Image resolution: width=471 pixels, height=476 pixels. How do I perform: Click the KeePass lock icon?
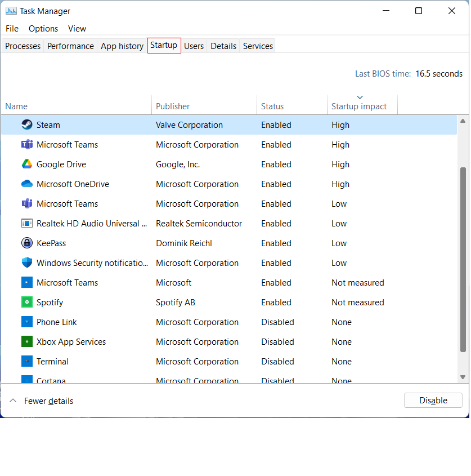[x=27, y=243]
